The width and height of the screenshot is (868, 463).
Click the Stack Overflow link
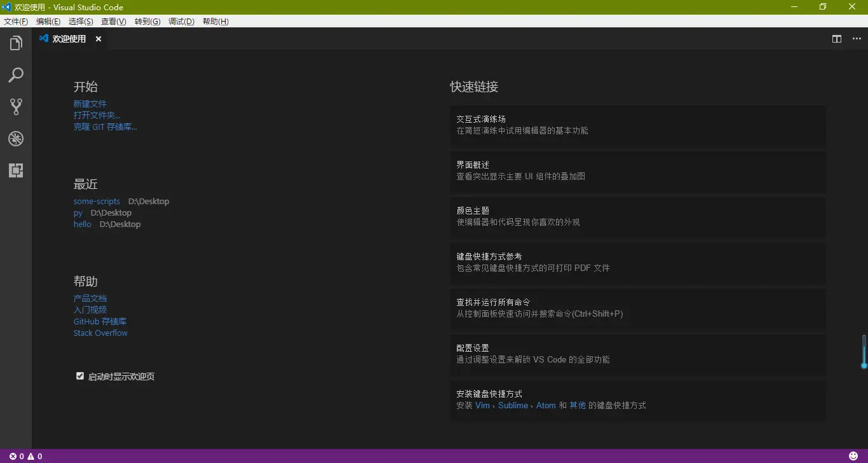(x=100, y=333)
